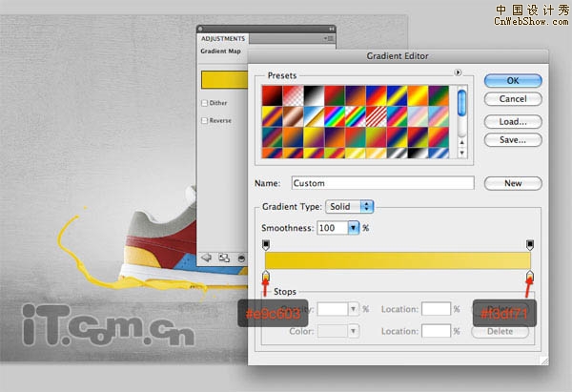Switch to the ADJUSTMENTS tab

click(221, 38)
